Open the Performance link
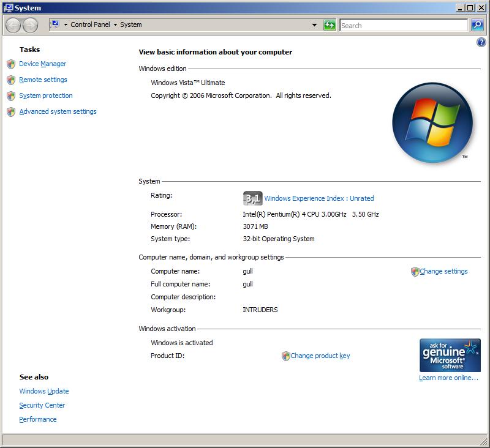Viewport: 490px width, 448px height. (x=38, y=420)
